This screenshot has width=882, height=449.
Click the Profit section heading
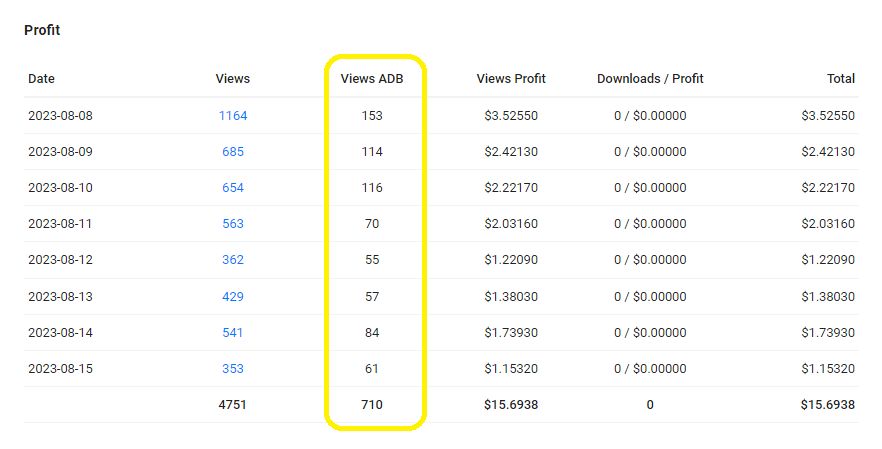click(x=42, y=31)
